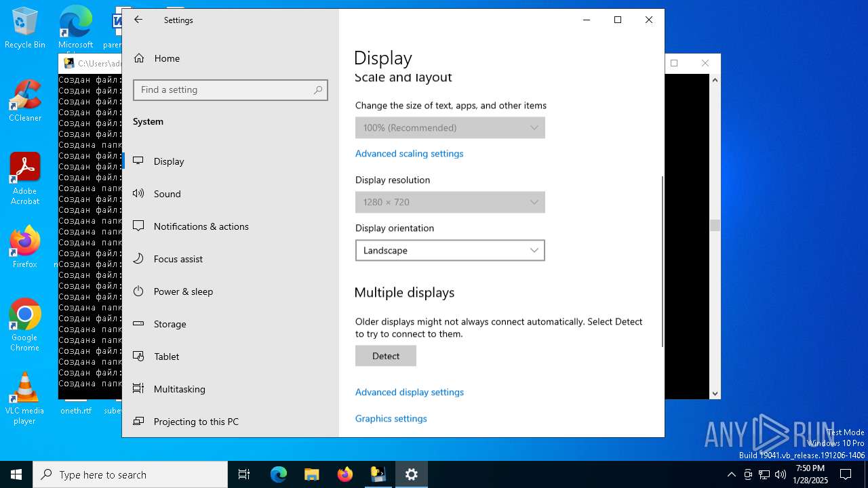This screenshot has width=868, height=488.
Task: Click the Multitasking sidebar icon
Action: [138, 389]
